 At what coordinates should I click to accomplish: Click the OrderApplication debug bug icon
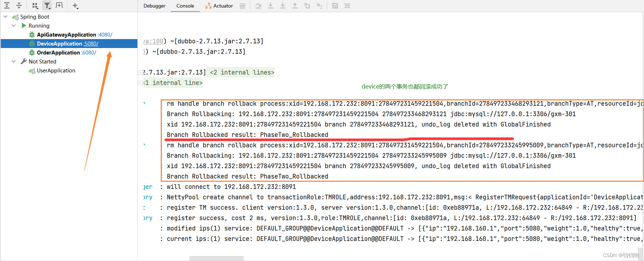pyautogui.click(x=32, y=52)
